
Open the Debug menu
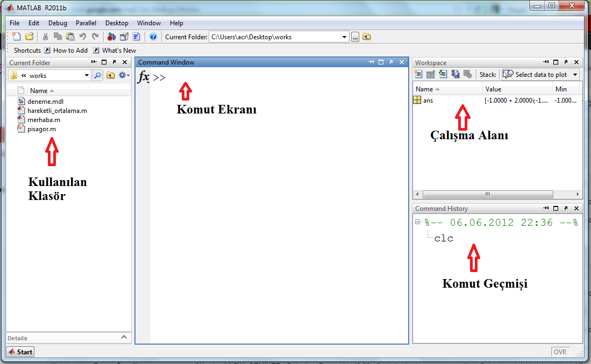[58, 23]
